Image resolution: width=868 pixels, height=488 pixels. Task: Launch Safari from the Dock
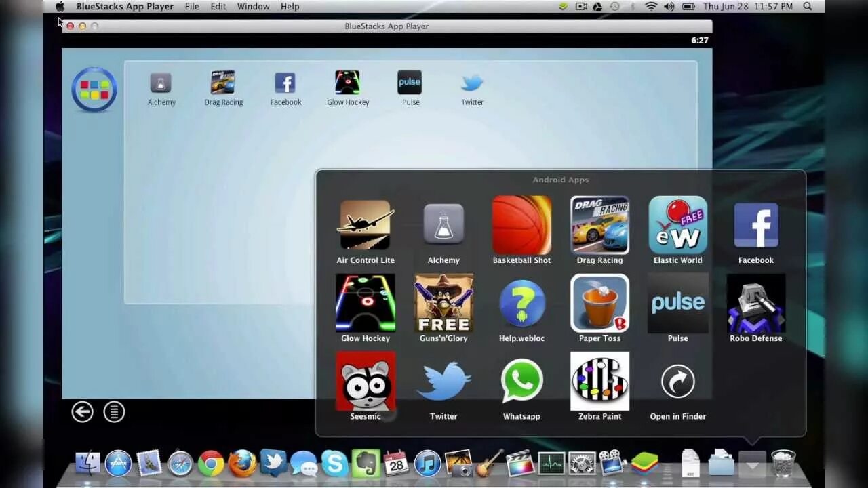pyautogui.click(x=180, y=463)
